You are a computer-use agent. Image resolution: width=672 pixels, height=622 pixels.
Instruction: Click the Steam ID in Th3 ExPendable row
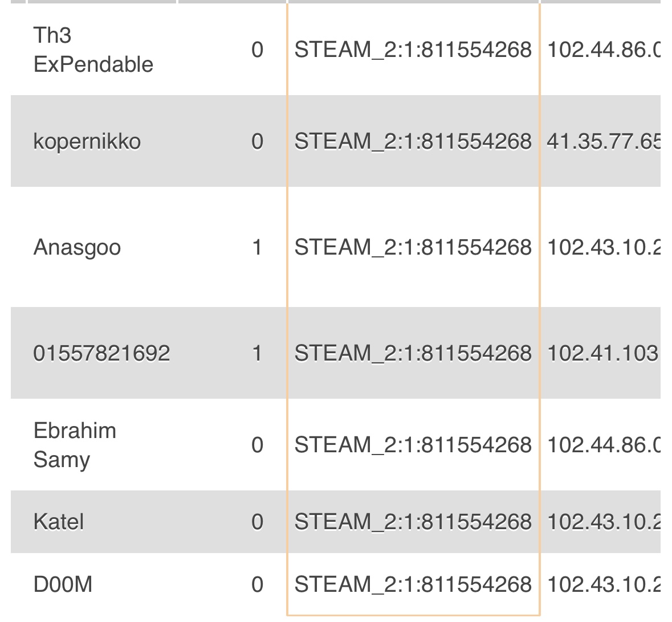[x=413, y=50]
